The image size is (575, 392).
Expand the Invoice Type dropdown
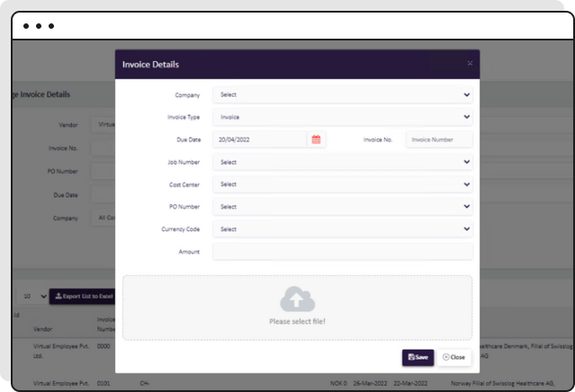[342, 117]
